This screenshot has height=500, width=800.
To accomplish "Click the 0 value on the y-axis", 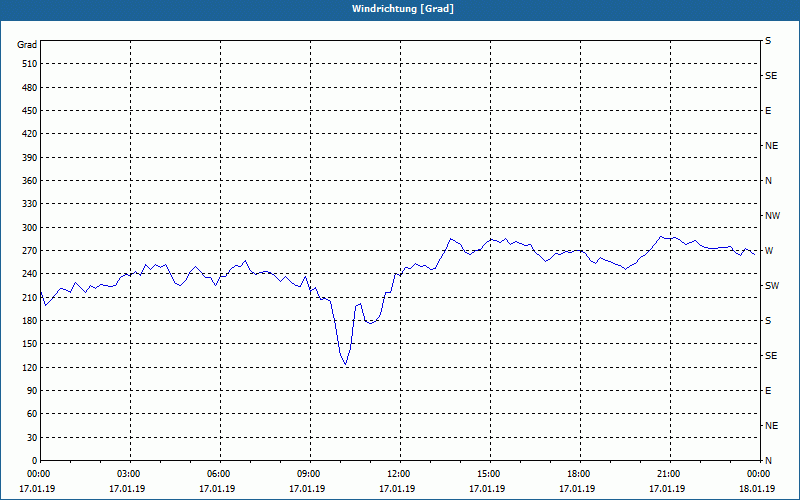I will pos(34,461).
